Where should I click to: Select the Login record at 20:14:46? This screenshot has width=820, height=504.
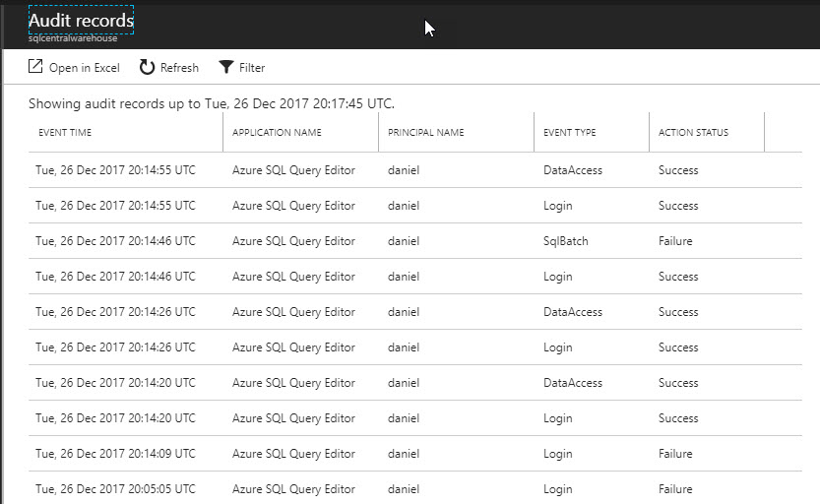coord(414,277)
